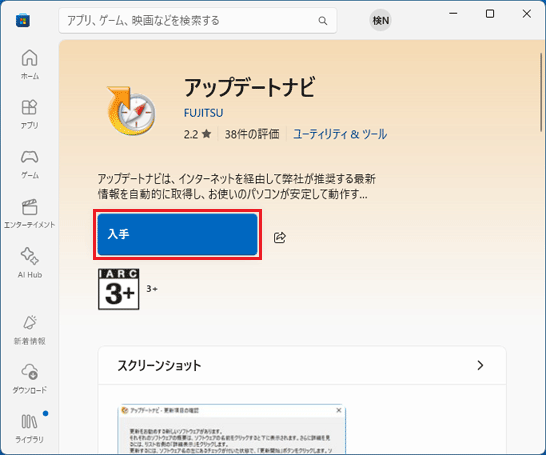Click the vertical scrollbar on the right

[541, 92]
